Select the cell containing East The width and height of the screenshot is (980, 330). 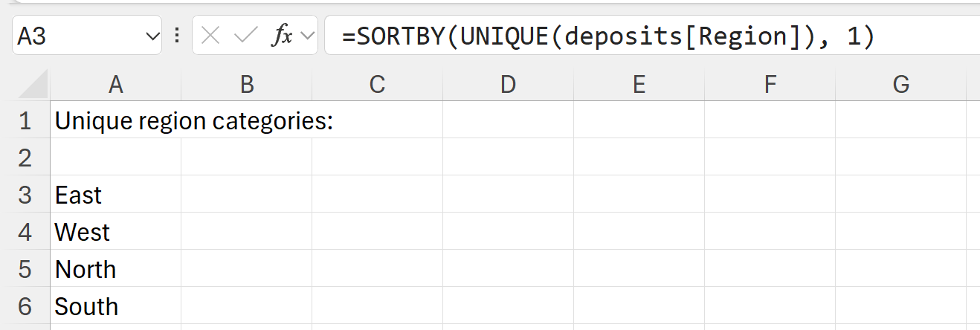115,195
